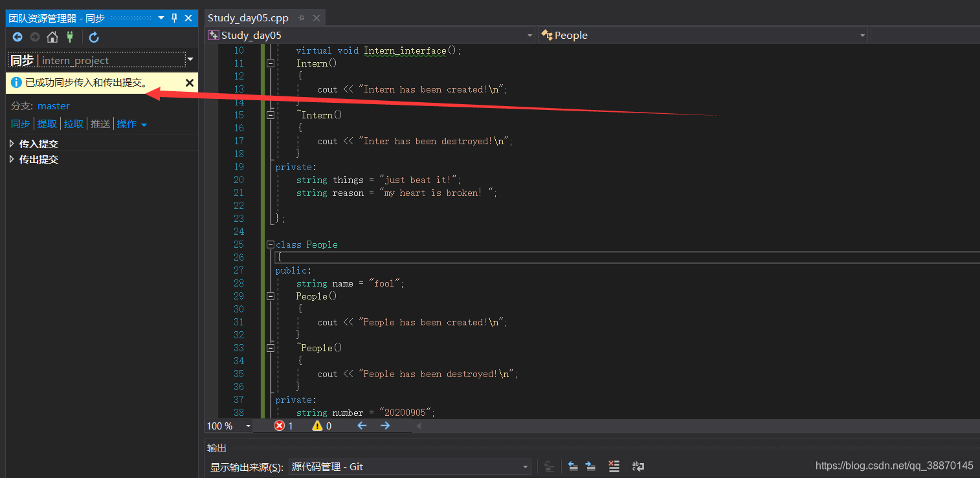The image size is (980, 478).
Task: Navigate to next issue arrow
Action: tap(385, 426)
